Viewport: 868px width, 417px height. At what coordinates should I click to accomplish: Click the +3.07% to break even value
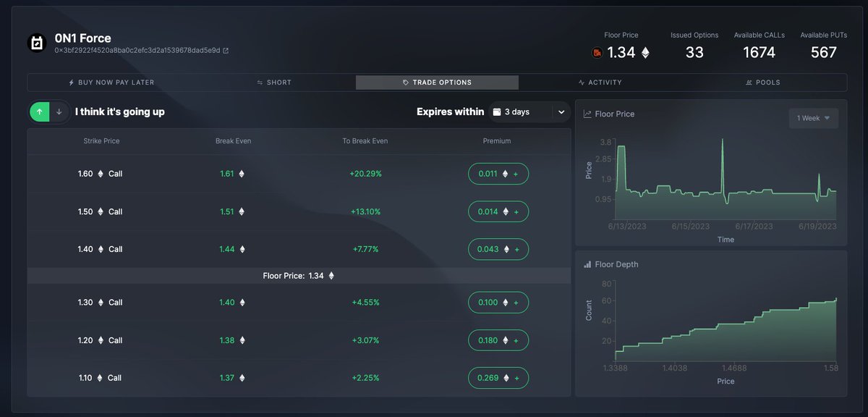point(365,340)
